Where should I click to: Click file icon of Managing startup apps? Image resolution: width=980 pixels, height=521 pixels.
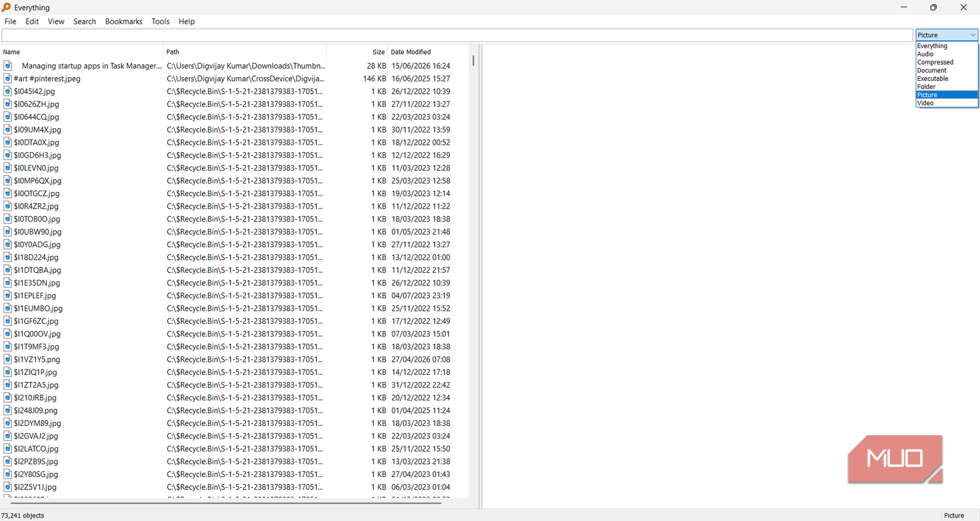pos(8,66)
